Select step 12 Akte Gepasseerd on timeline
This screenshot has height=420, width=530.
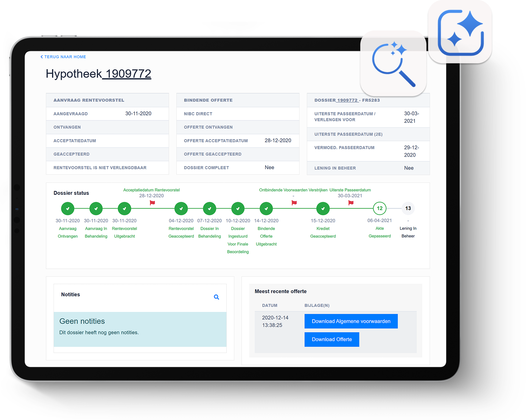379,208
